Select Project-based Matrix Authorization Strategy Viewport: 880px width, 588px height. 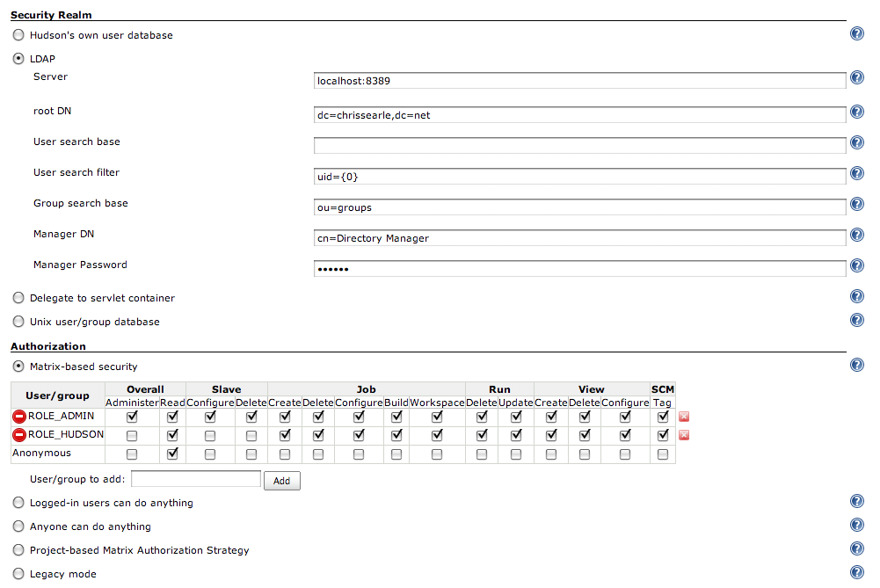coord(18,551)
